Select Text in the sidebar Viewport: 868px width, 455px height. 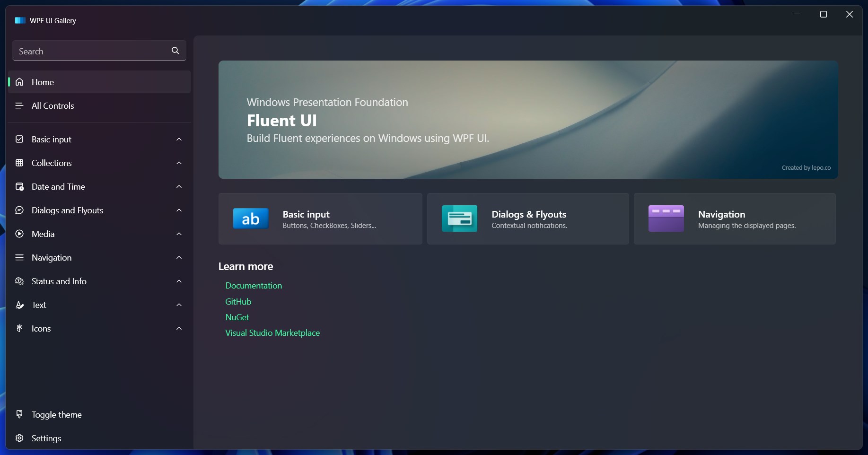coord(99,305)
